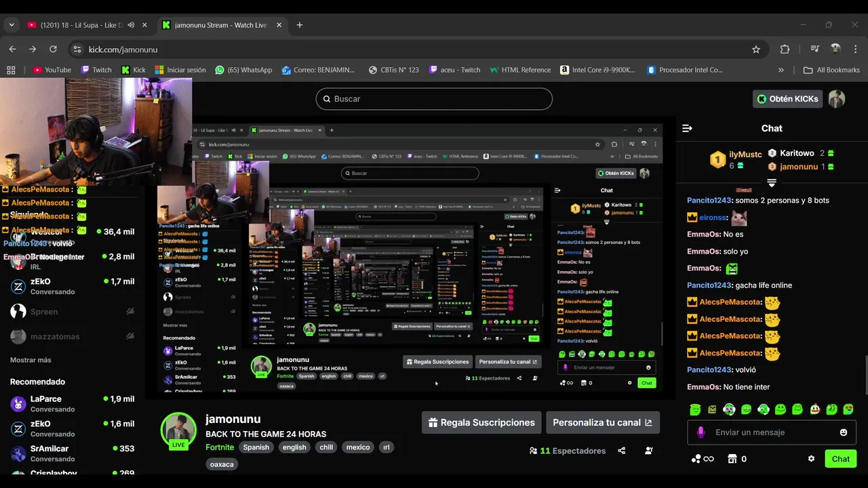Open the Fortnite category link

click(220, 447)
